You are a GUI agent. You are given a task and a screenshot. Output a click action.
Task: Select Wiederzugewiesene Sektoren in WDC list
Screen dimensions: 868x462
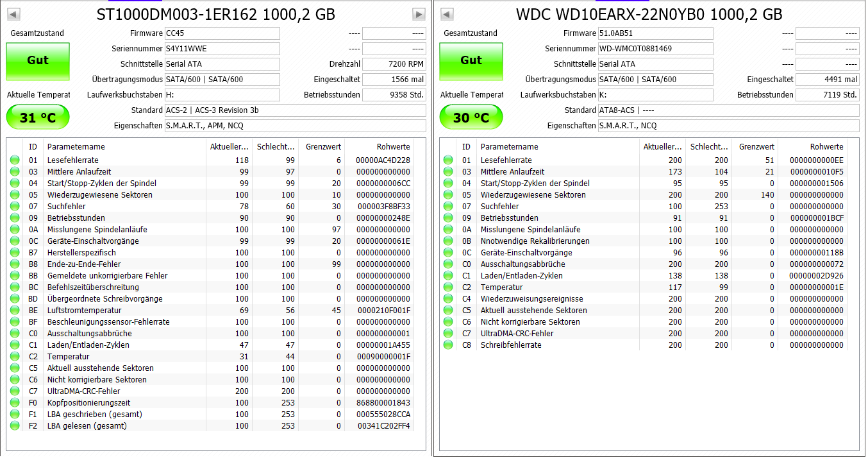533,195
